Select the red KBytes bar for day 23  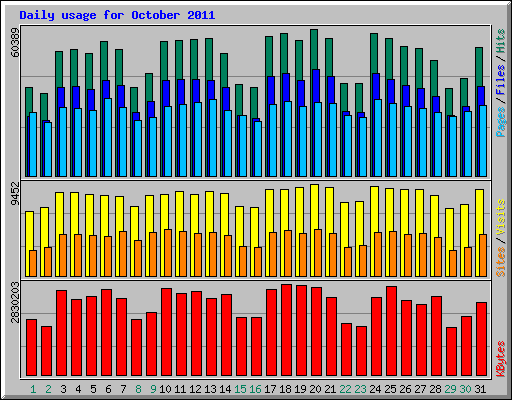pyautogui.click(x=361, y=351)
